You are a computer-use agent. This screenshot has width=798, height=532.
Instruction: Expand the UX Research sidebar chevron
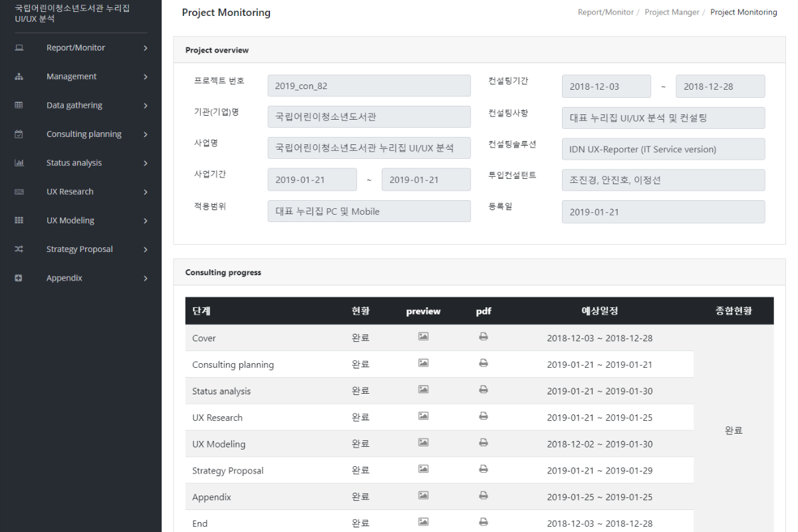coord(145,192)
